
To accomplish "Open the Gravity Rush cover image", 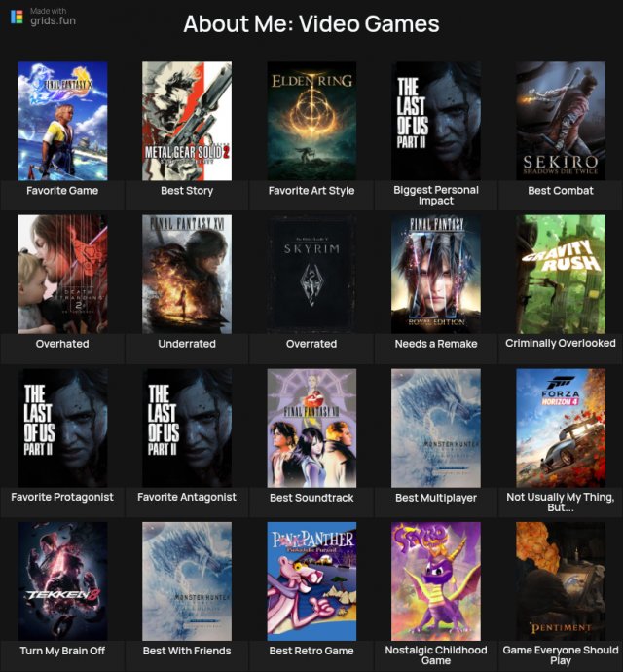I will [561, 274].
